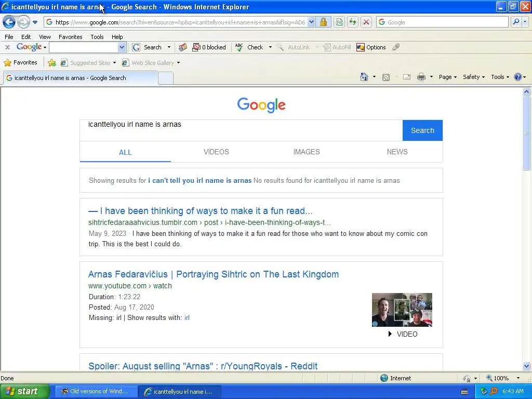Open search provider dropdown arrow

(525, 22)
